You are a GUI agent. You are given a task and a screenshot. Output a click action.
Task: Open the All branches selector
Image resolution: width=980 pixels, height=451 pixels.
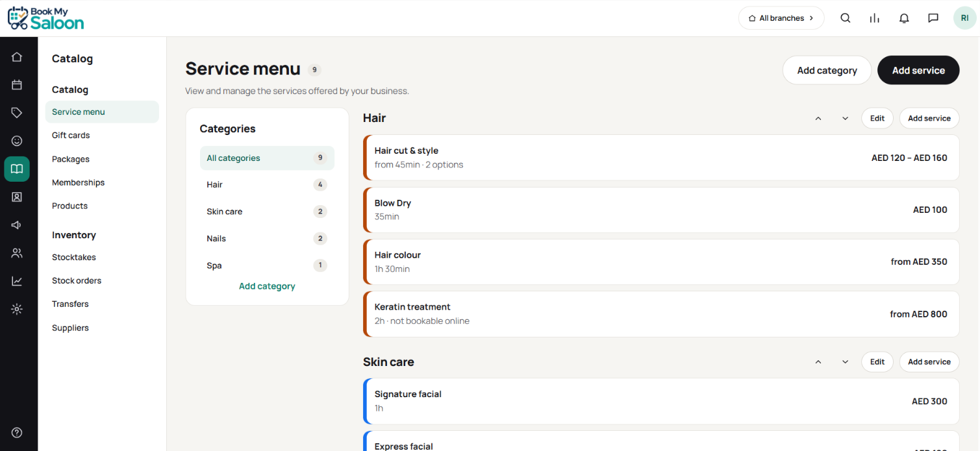[781, 18]
